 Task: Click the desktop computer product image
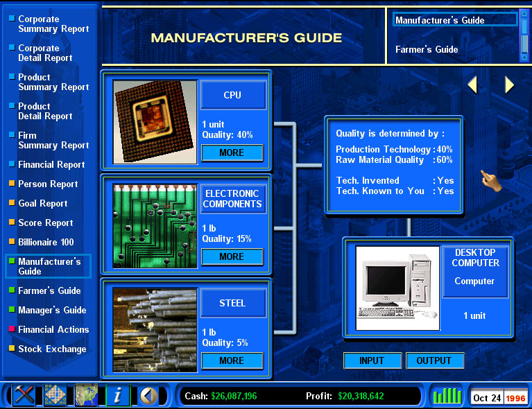[x=397, y=288]
